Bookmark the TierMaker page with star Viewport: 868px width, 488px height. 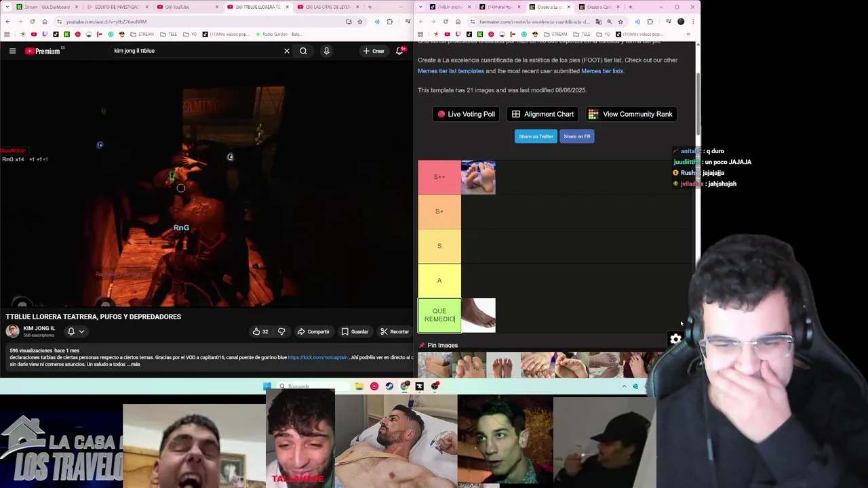[x=620, y=22]
